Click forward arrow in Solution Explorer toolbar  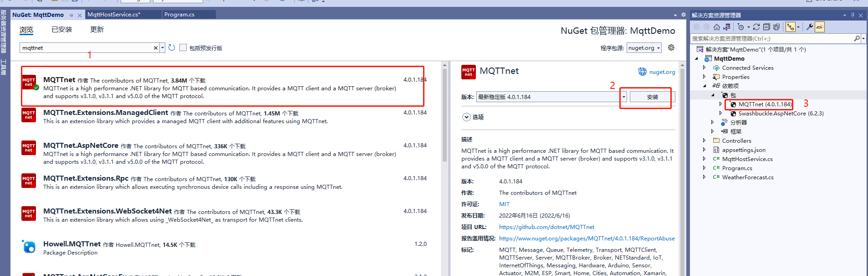[x=707, y=27]
